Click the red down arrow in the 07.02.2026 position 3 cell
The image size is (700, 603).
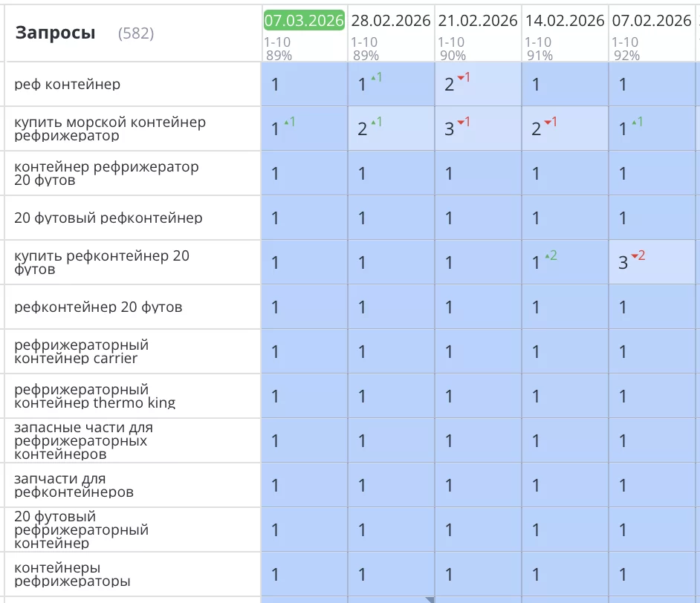638,255
